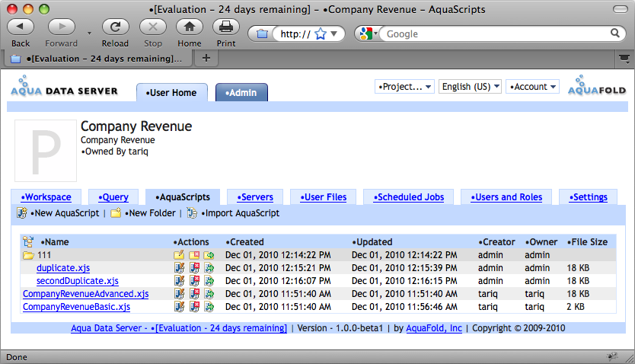This screenshot has width=635, height=364.
Task: Open the Aqua Data Server footer link
Action: tap(179, 328)
